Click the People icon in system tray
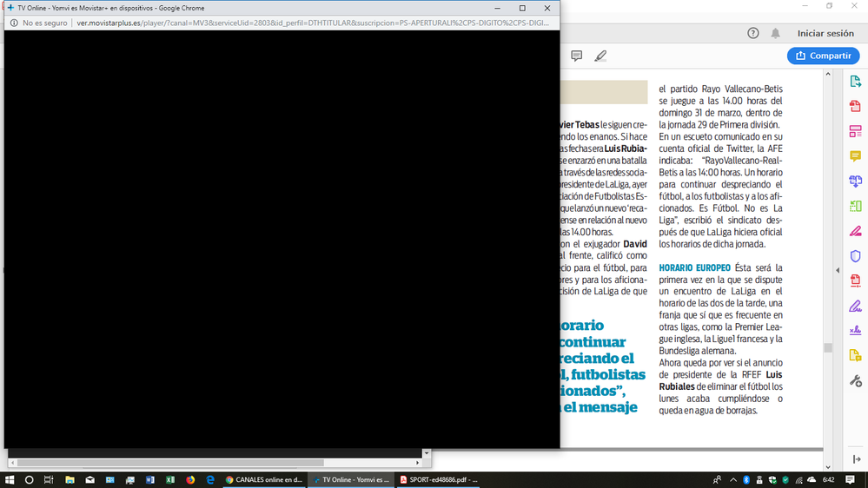 (x=718, y=479)
